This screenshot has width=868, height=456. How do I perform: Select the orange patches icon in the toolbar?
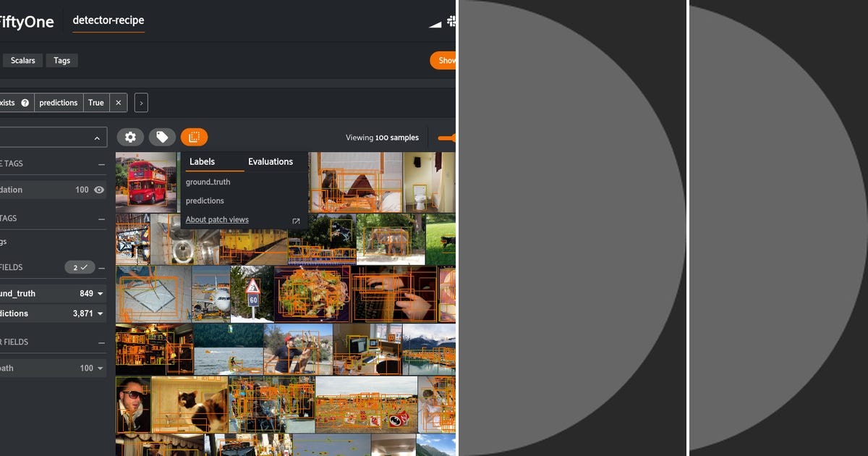point(193,137)
